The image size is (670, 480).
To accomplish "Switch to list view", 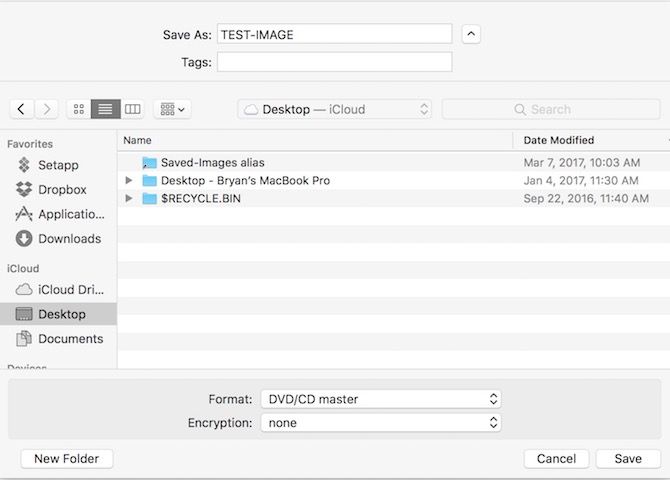I will [x=105, y=109].
